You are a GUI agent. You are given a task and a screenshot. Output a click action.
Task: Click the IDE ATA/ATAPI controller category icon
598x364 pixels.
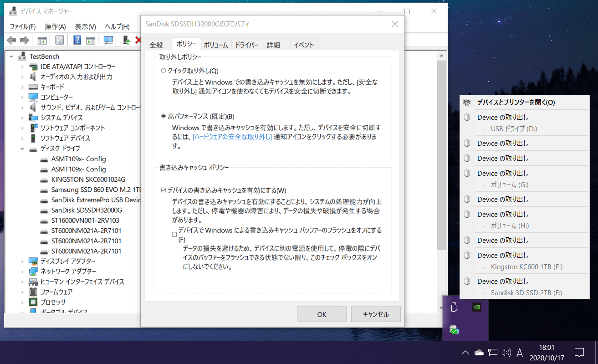click(x=33, y=67)
